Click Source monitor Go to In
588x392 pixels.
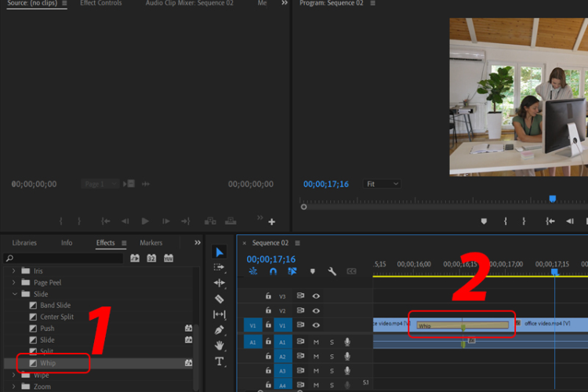105,221
